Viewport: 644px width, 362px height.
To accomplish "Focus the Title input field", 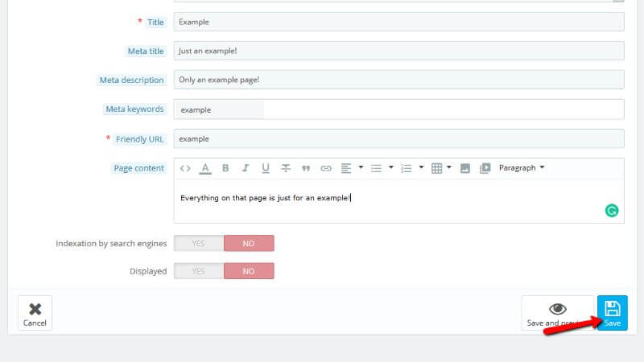I will [398, 22].
